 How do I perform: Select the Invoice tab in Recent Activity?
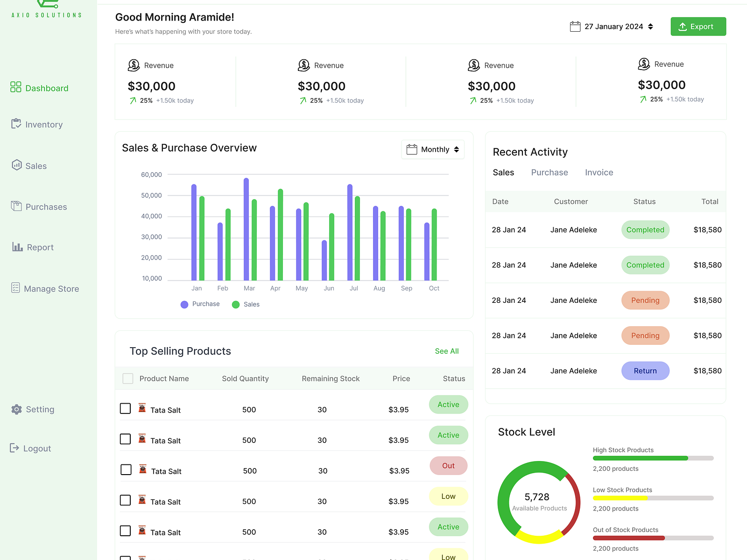(x=599, y=173)
